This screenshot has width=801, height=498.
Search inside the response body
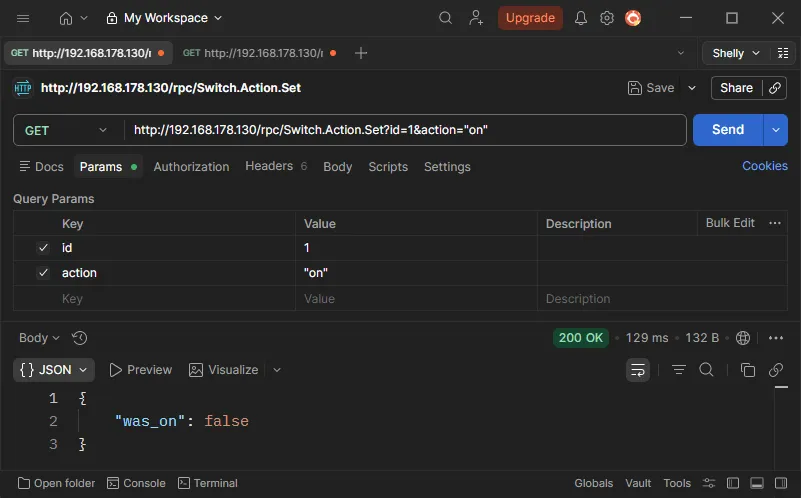[706, 370]
